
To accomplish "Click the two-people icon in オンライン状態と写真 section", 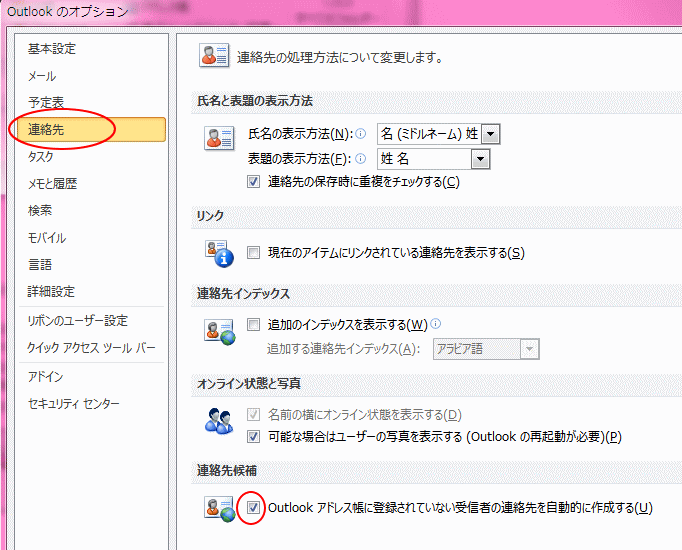I will [x=219, y=421].
